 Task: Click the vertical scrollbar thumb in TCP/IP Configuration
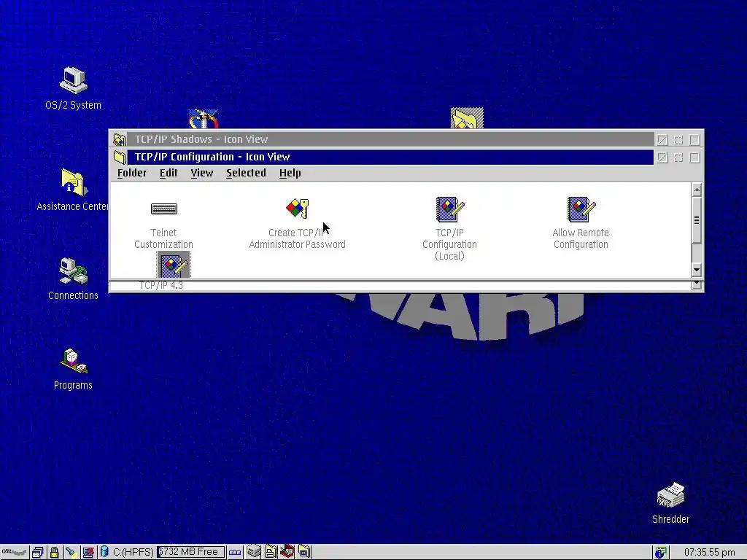[x=697, y=219]
